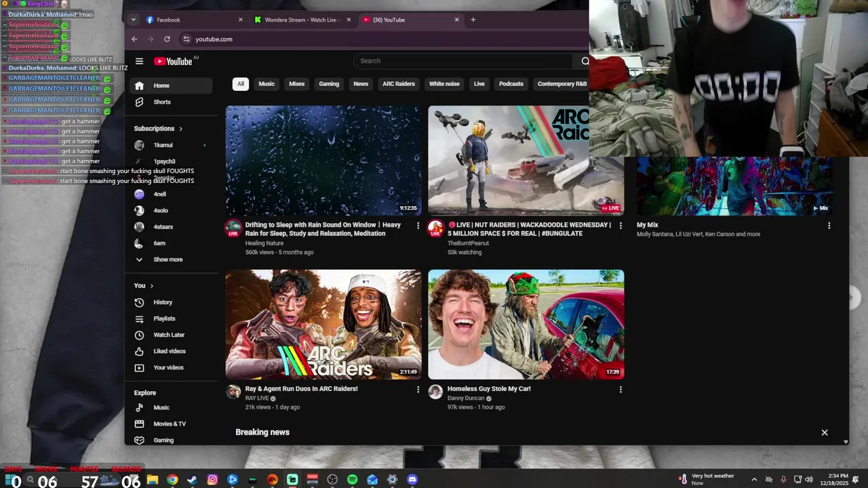Open the EA app from the taskbar
868x488 pixels.
click(273, 480)
